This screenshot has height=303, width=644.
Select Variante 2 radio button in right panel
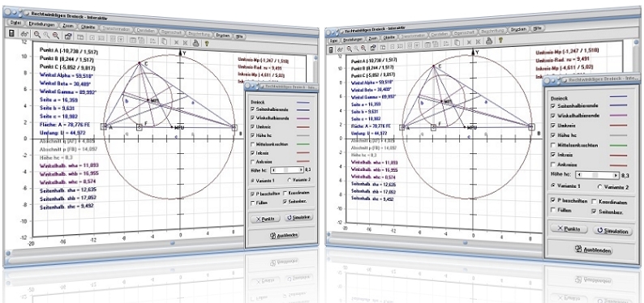point(600,186)
